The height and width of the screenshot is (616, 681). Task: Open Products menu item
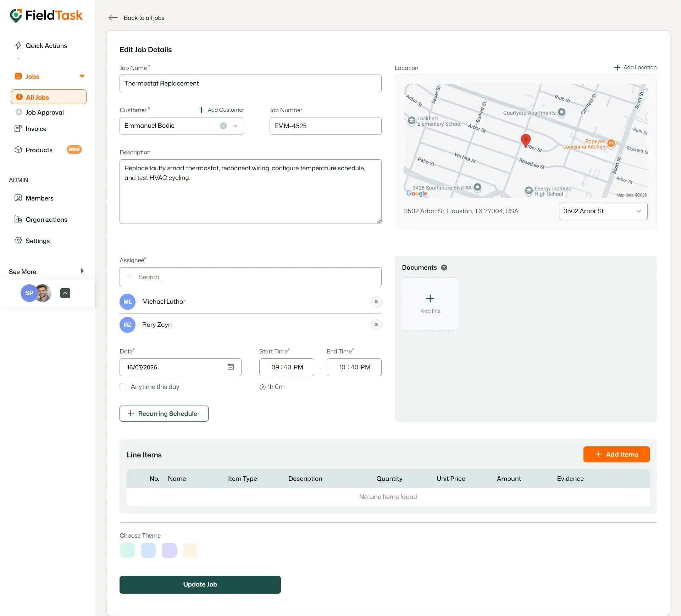tap(39, 150)
